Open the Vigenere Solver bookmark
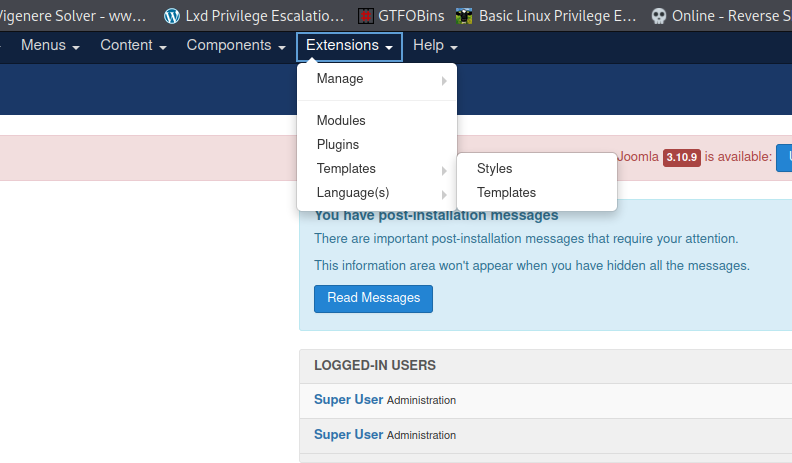This screenshot has height=463, width=792. (75, 16)
